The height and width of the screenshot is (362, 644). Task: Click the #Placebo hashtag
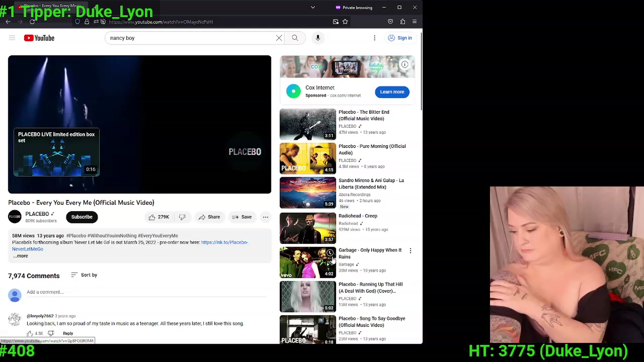tap(76, 236)
